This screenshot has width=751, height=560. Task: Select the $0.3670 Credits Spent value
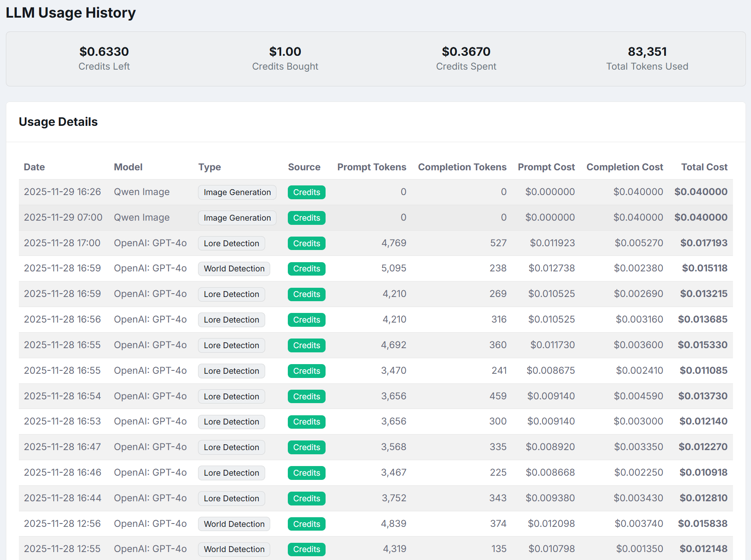(x=466, y=52)
